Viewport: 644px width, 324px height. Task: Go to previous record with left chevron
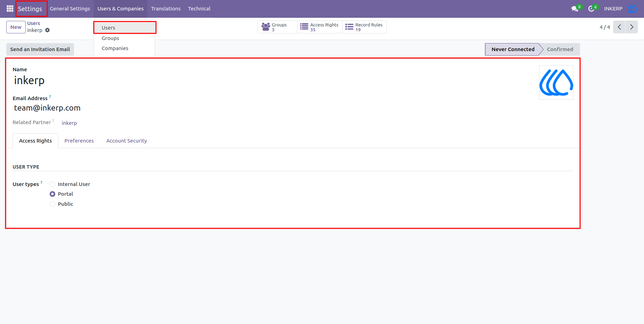pos(619,27)
